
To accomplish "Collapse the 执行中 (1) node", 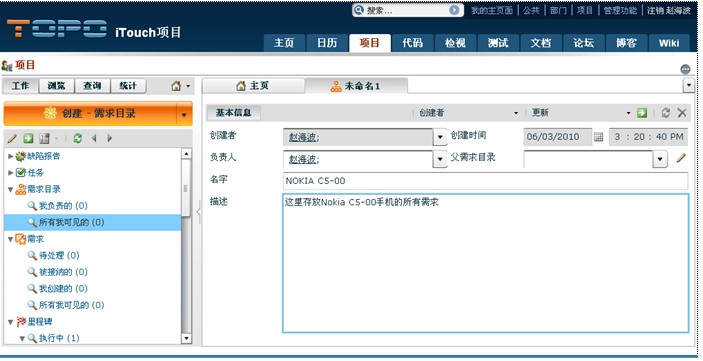I will click(22, 339).
